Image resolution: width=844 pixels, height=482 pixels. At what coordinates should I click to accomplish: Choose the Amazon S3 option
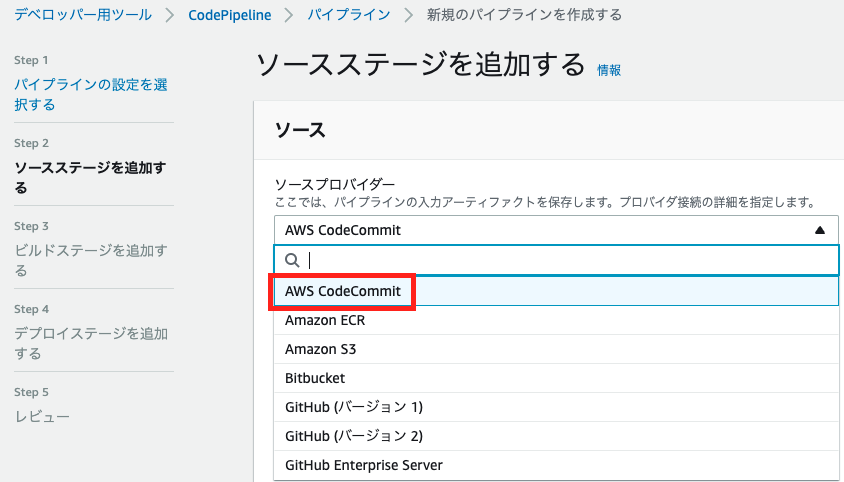557,350
